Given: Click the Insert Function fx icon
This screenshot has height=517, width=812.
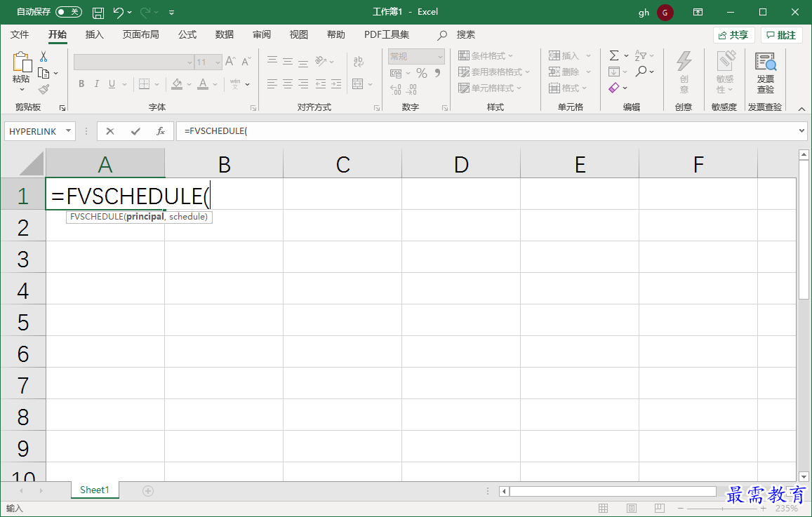Looking at the screenshot, I should pos(161,131).
